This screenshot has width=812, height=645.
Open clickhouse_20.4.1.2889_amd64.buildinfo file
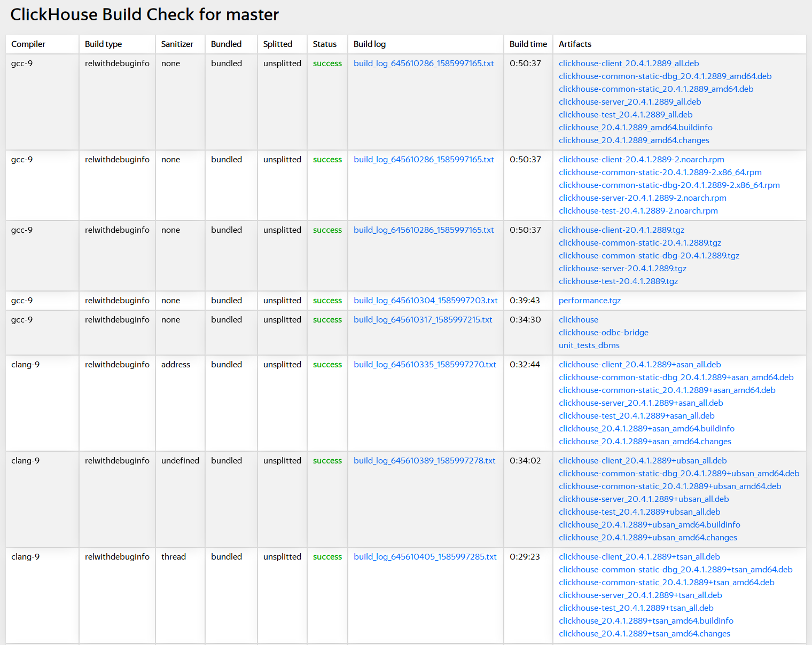pos(635,128)
